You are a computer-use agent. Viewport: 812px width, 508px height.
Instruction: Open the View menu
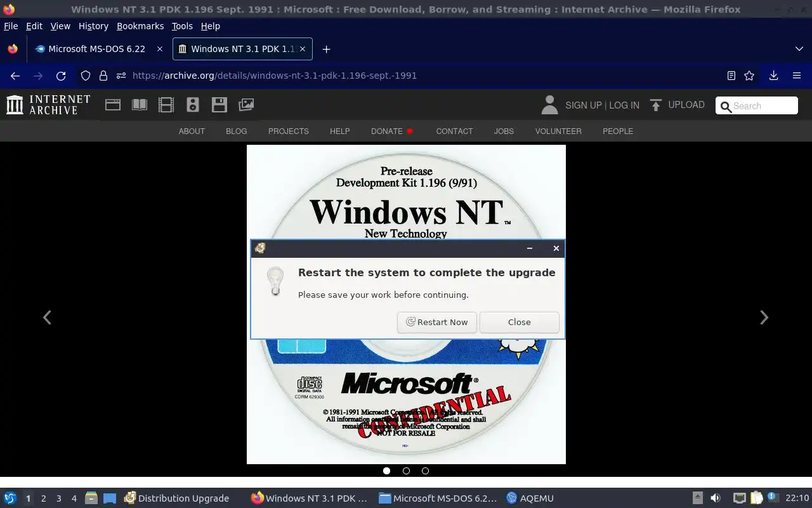60,26
